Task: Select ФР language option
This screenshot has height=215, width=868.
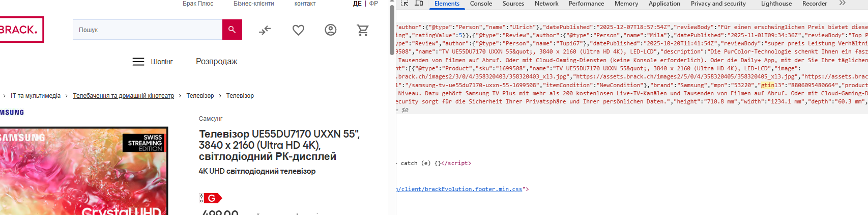Action: [x=373, y=4]
